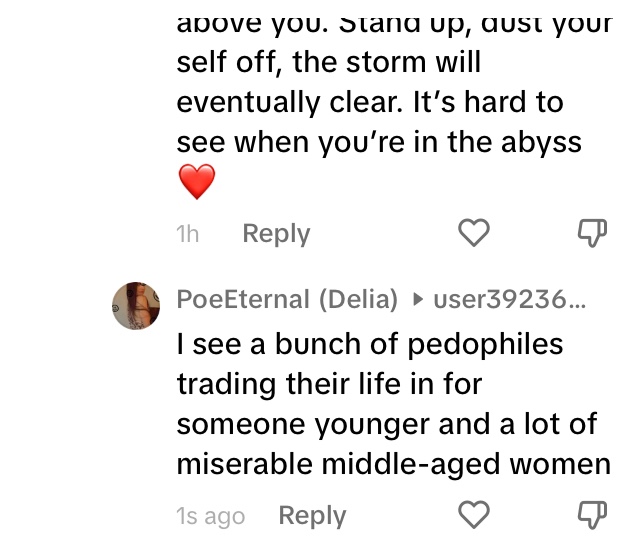The height and width of the screenshot is (546, 640).
Task: Click the line "see when you're in the abyss"
Action: click(x=379, y=142)
